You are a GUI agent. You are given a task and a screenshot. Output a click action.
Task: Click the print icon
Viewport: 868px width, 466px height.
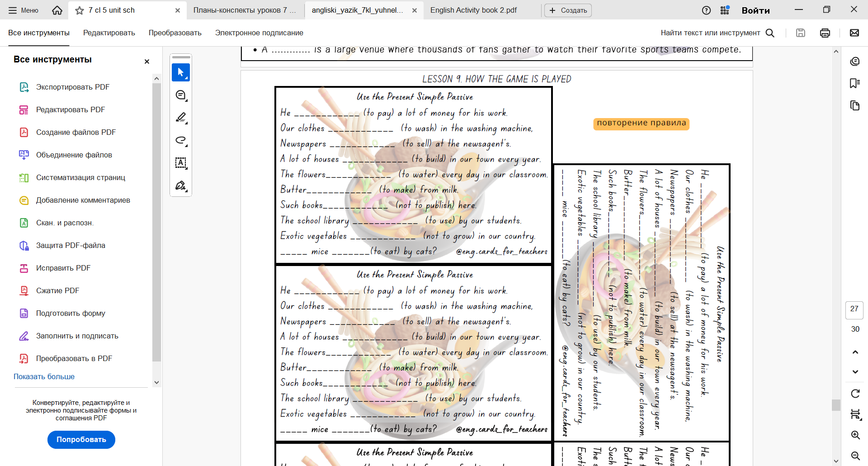pyautogui.click(x=825, y=33)
